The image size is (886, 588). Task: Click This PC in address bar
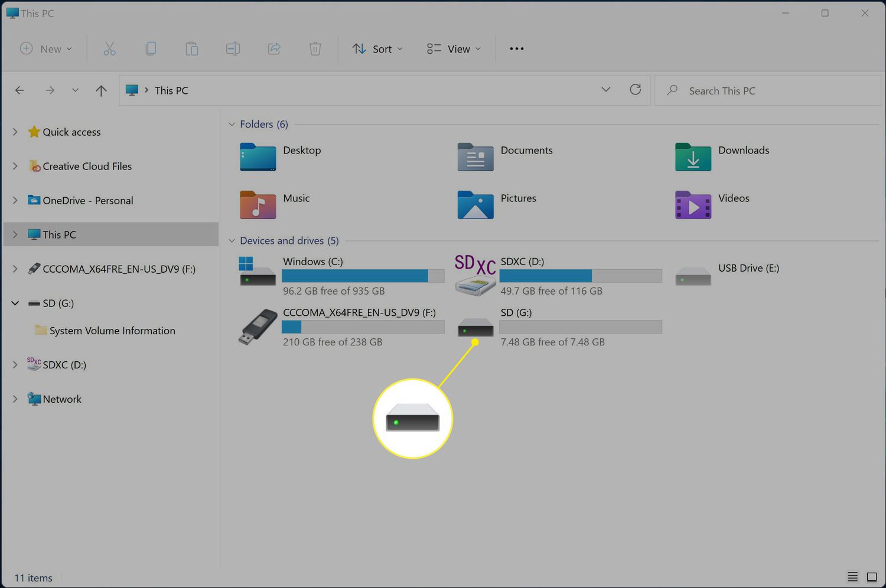(171, 90)
